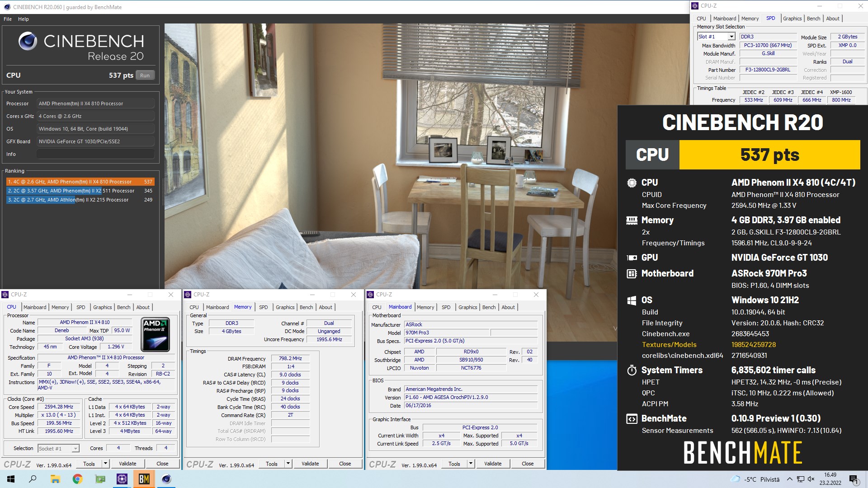Open the Memory tab in the top-right CPU-Z SPD window
This screenshot has width=868, height=488.
pyautogui.click(x=750, y=19)
